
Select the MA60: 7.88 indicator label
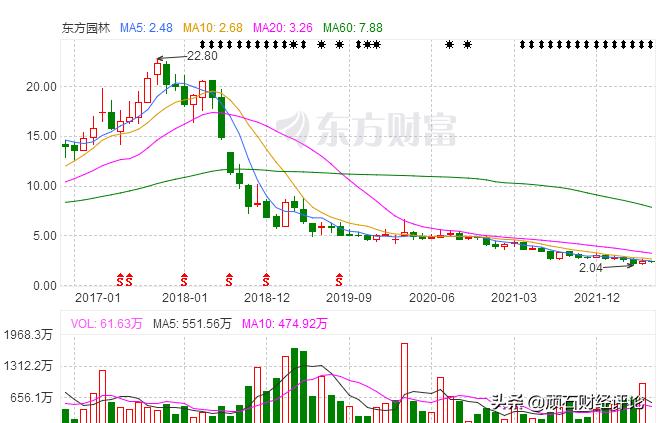(353, 28)
